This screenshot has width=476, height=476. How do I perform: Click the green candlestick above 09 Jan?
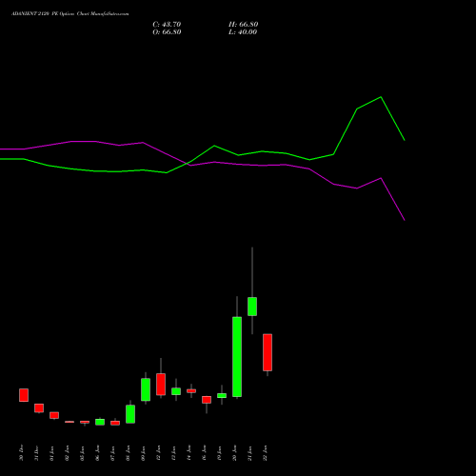tap(146, 389)
